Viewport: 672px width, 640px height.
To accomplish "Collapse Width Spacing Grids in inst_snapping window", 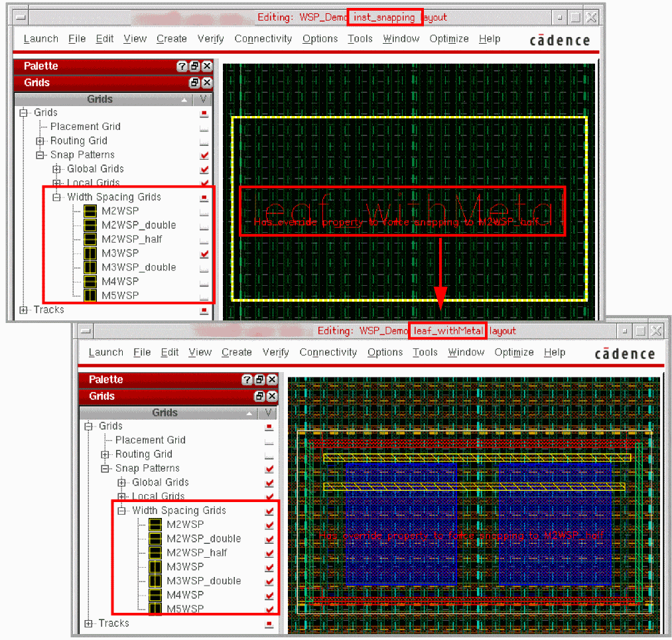I will (x=56, y=197).
